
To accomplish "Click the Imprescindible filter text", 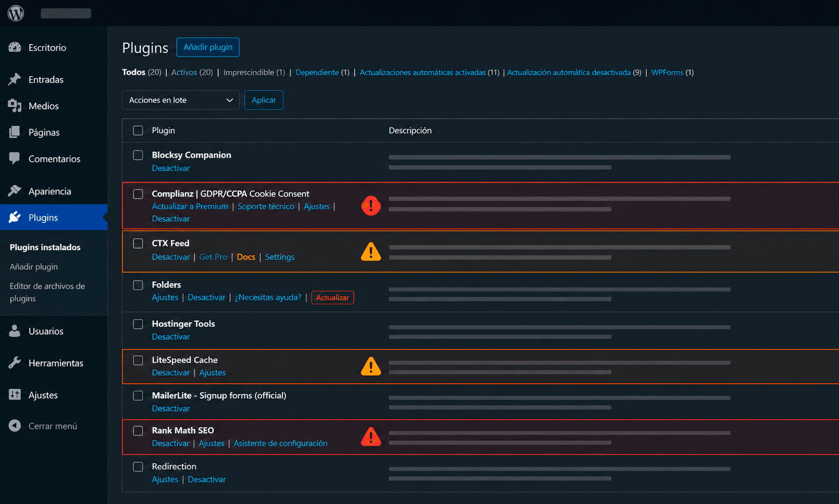I will click(249, 72).
